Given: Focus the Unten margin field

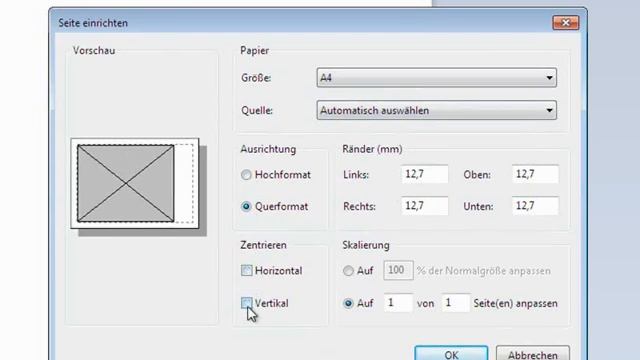Looking at the screenshot, I should coord(535,206).
